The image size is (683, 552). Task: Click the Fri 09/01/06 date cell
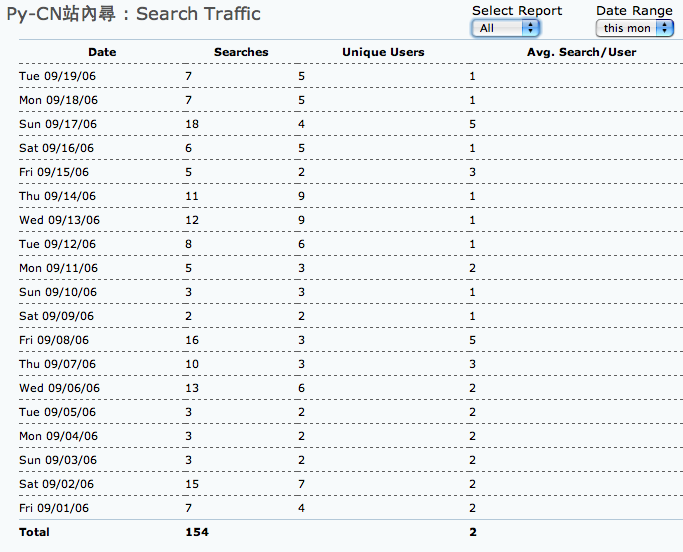tap(54, 508)
